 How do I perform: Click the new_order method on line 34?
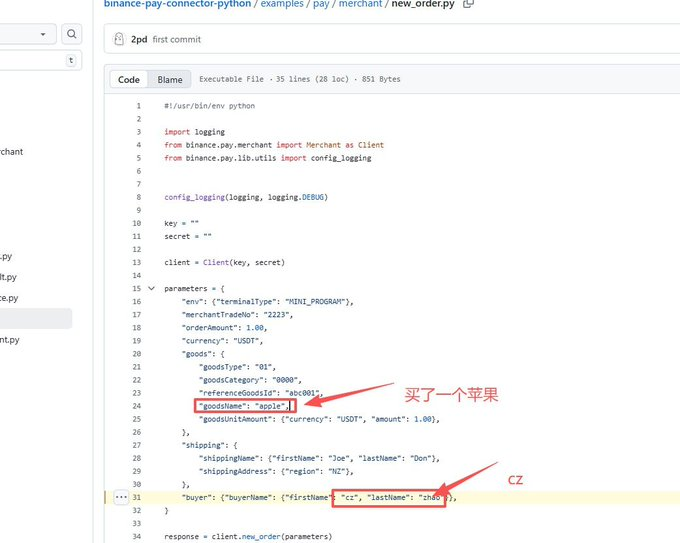click(261, 536)
